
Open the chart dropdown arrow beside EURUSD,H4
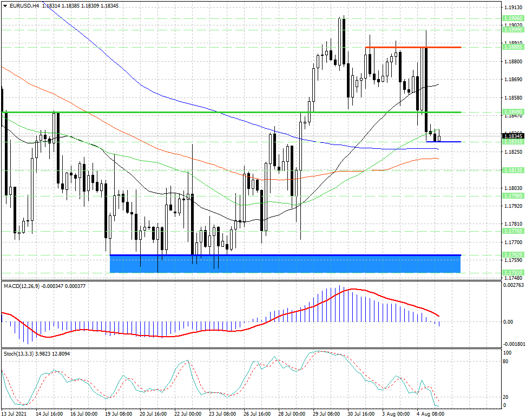coord(5,6)
